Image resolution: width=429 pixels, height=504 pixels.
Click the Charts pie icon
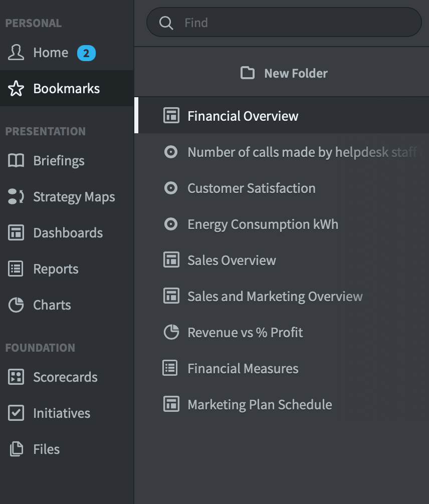coord(16,305)
